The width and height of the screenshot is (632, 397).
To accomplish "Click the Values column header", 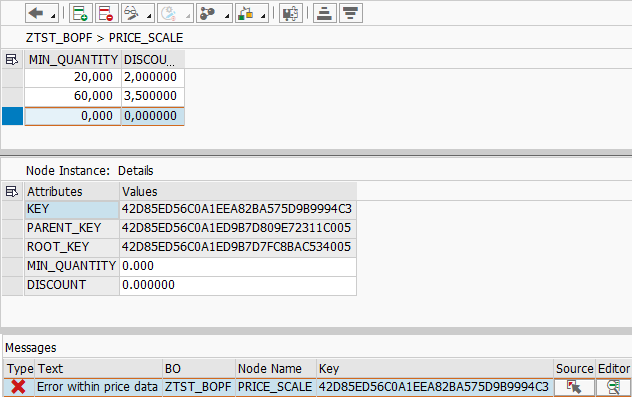I will tap(238, 191).
